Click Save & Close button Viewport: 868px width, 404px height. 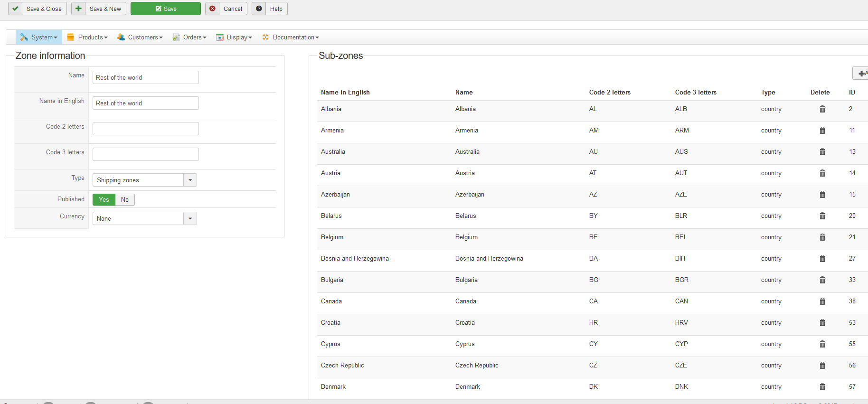[38, 9]
